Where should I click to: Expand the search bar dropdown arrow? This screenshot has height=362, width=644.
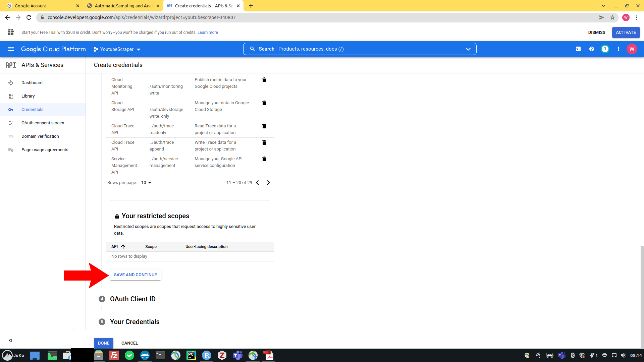click(x=468, y=49)
